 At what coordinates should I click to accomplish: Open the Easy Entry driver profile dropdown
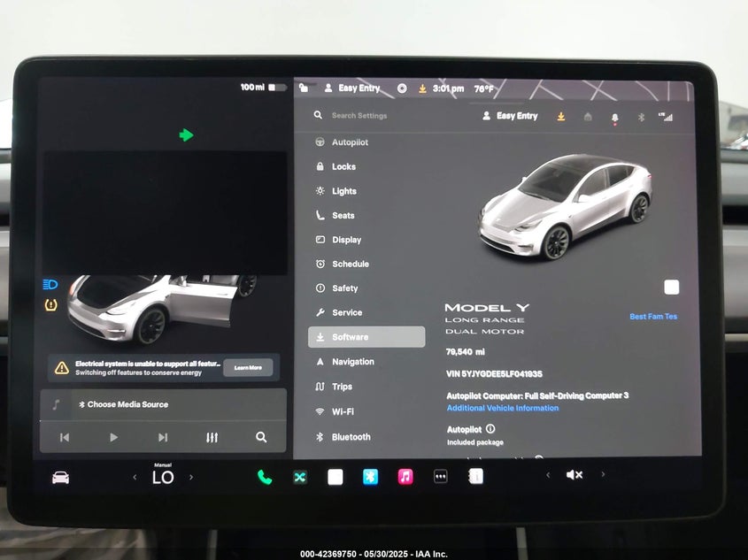pos(510,116)
